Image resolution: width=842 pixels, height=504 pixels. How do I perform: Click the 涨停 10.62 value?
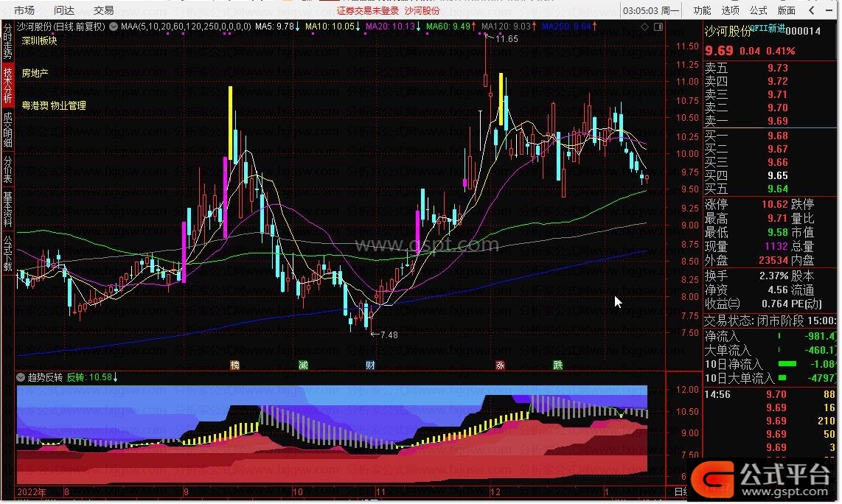pos(774,205)
